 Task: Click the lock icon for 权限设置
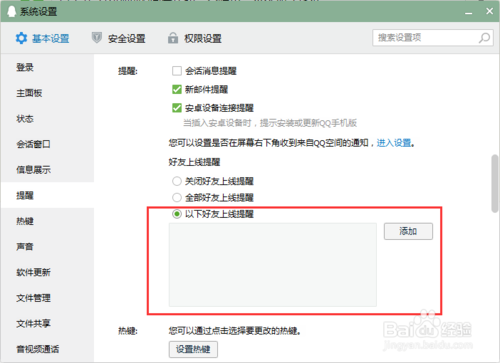[x=173, y=38]
